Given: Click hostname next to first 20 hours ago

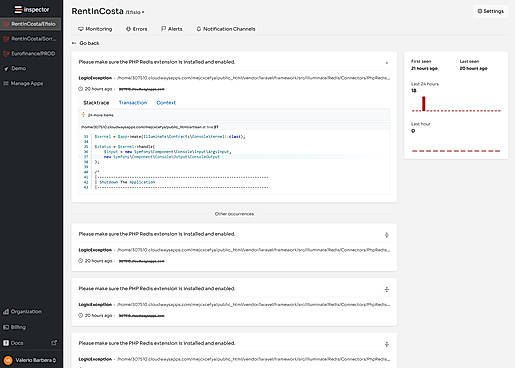Looking at the screenshot, I should [142, 89].
